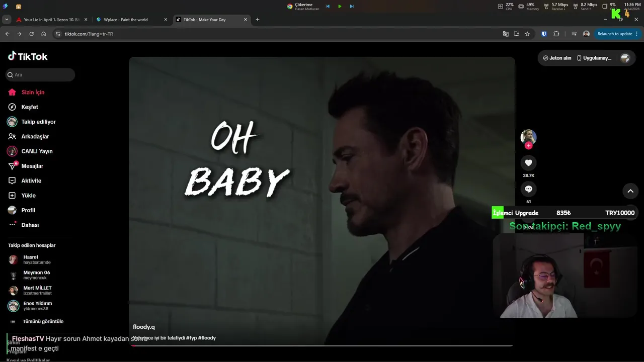Skip to next track in media widget
644x362 pixels.
352,6
